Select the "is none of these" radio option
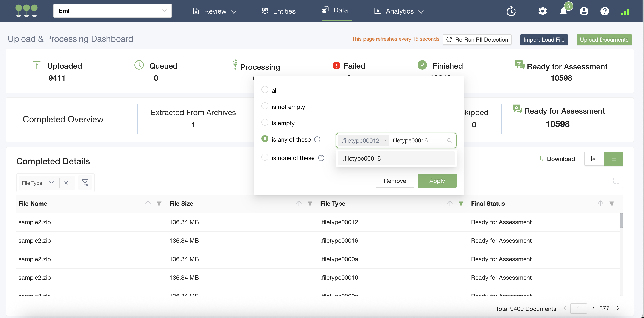The height and width of the screenshot is (318, 644). (265, 157)
